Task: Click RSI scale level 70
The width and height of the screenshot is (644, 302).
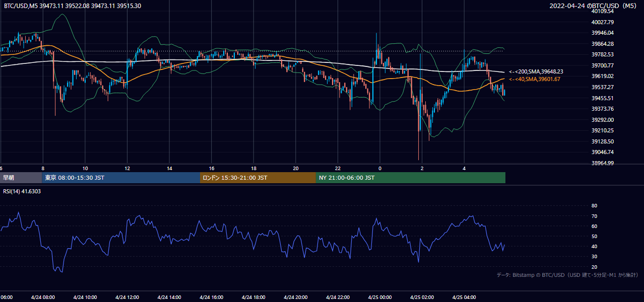Action: click(595, 216)
